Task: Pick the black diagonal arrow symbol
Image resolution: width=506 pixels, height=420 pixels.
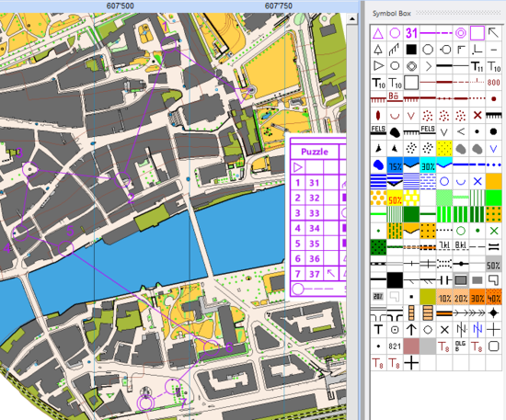Action: point(494,33)
